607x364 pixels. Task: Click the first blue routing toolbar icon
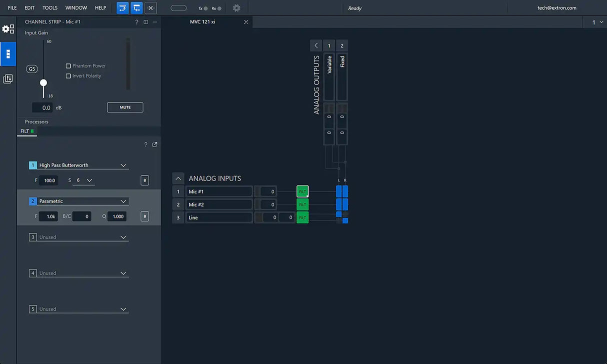(122, 8)
